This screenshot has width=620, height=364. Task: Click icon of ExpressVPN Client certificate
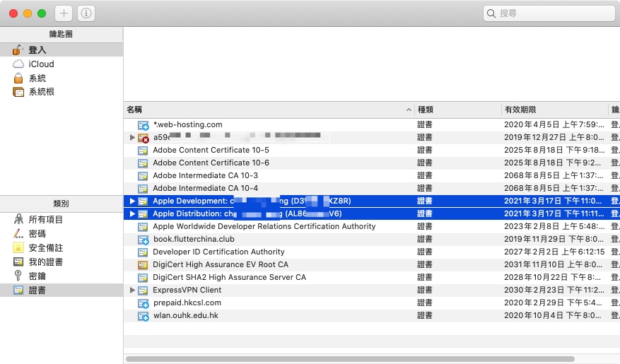[142, 290]
